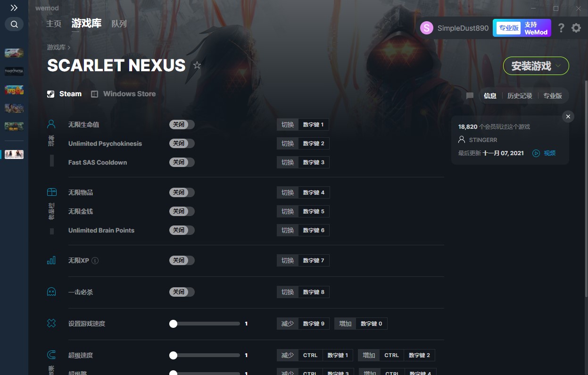Open the search icon in the sidebar
This screenshot has width=588, height=375.
pos(14,24)
